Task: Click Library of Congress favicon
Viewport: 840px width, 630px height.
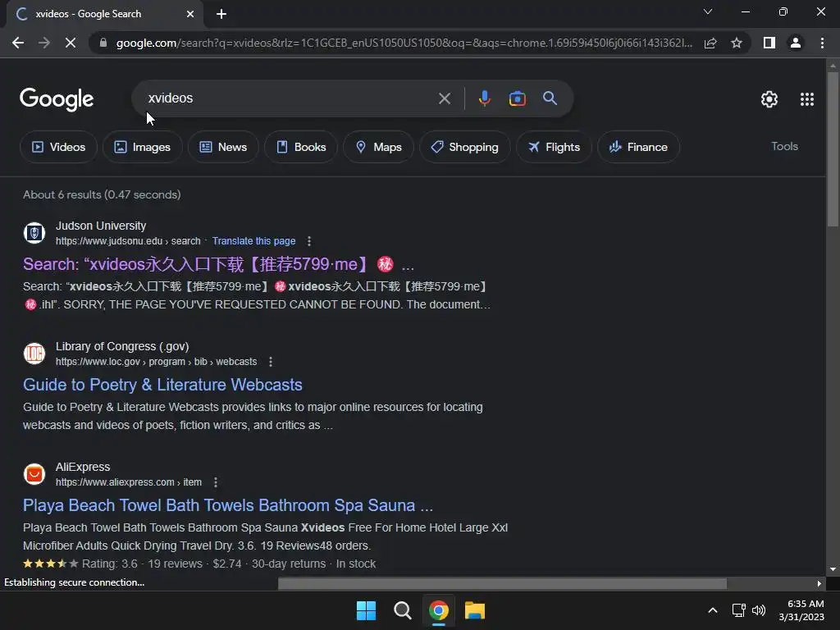Action: pos(34,354)
